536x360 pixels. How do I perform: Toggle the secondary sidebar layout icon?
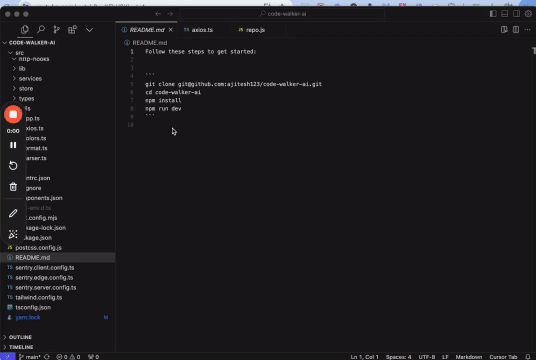tap(517, 14)
